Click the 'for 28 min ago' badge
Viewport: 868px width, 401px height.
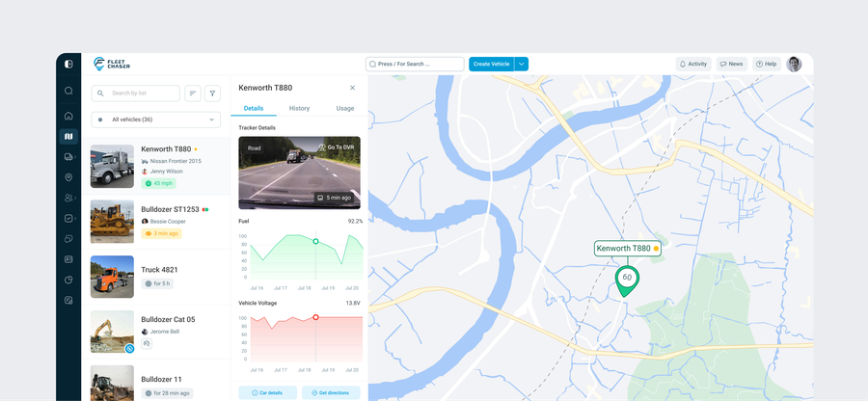click(167, 393)
